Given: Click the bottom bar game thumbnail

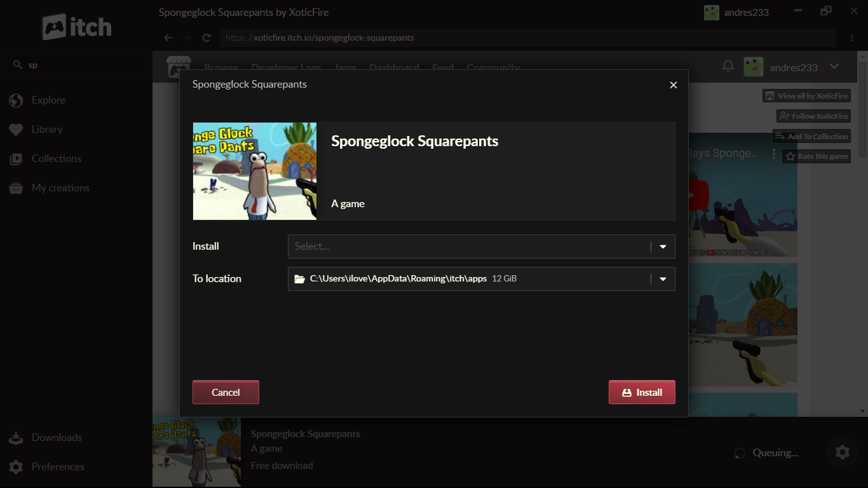Looking at the screenshot, I should 197,452.
